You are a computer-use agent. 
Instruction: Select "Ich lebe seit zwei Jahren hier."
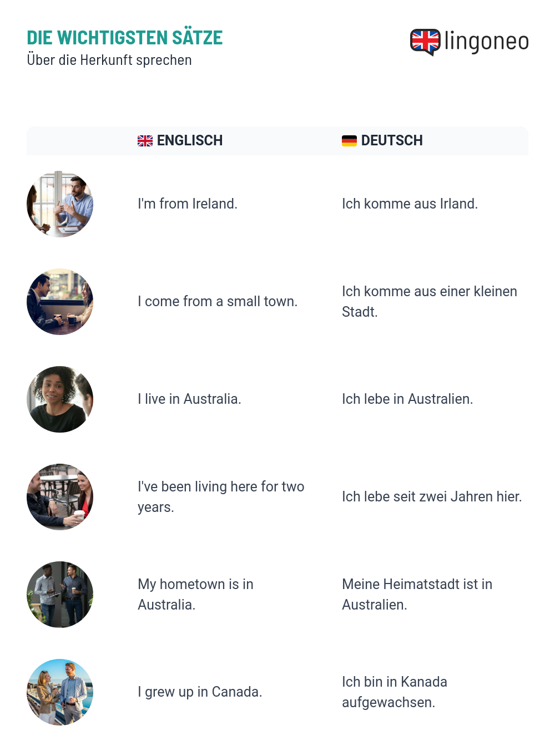432,497
